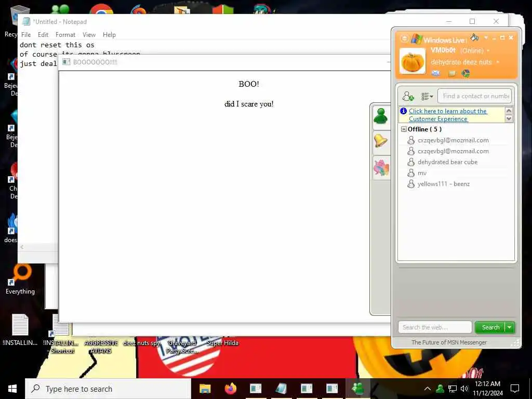Screen dimensions: 532x399
Task: Click the blue info icon in Messenger notice
Action: (x=403, y=111)
